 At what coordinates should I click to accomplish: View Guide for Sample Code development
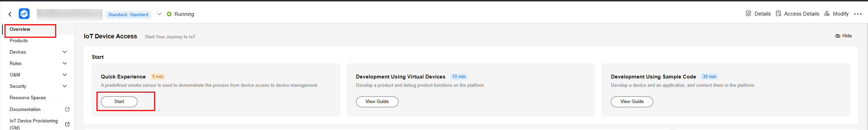click(x=632, y=102)
